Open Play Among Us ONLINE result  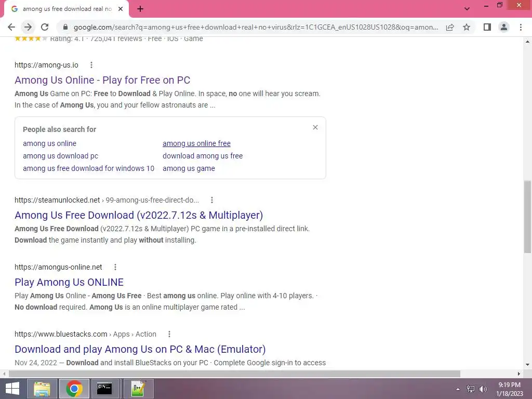[x=69, y=282]
